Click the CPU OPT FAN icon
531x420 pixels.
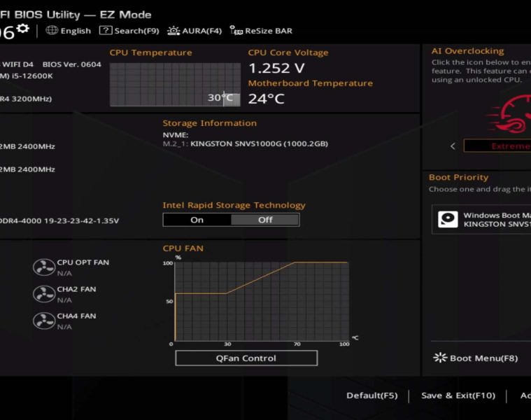point(44,267)
